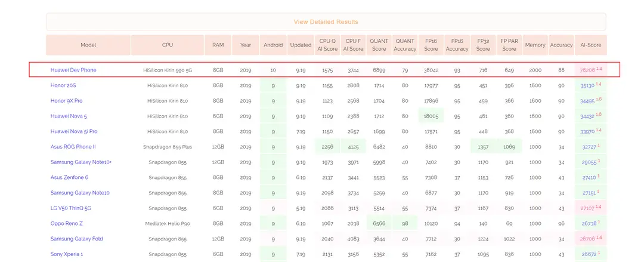Click the AI-Score value 27151
Viewport: 644px width, 262px height.
[x=589, y=193]
